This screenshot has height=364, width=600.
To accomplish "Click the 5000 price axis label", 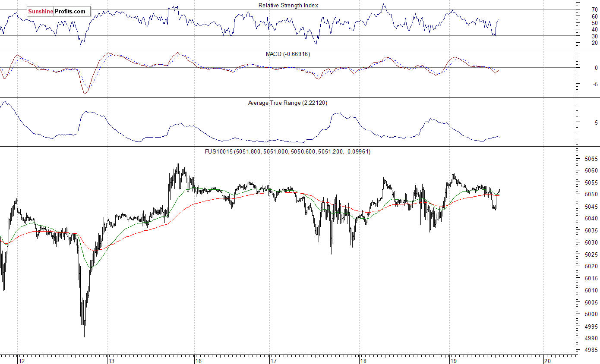I will tap(591, 314).
